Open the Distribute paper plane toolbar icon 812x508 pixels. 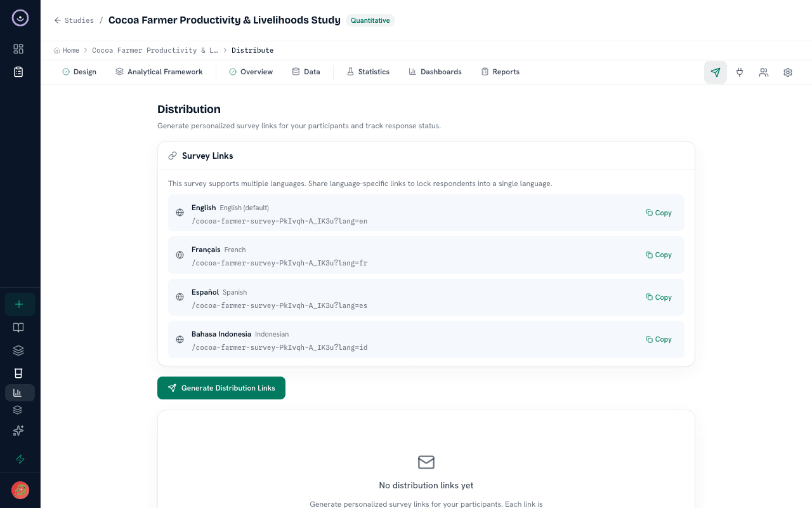[x=716, y=72]
